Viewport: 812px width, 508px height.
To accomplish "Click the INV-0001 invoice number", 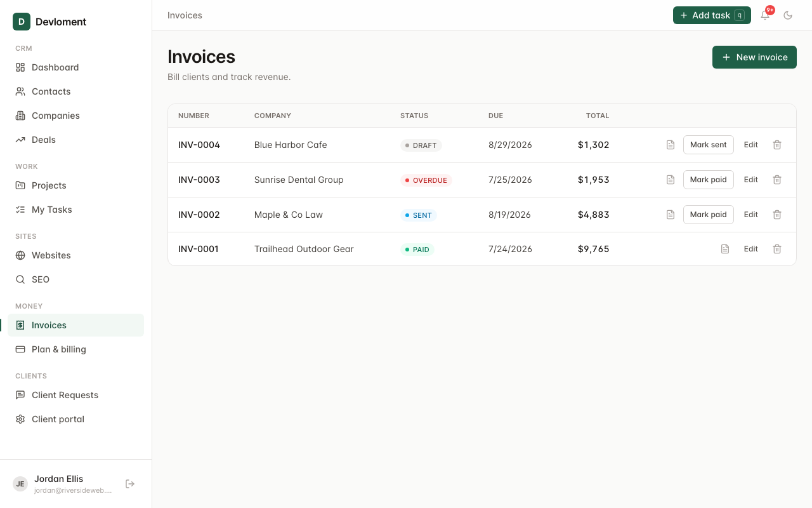I will pos(199,249).
